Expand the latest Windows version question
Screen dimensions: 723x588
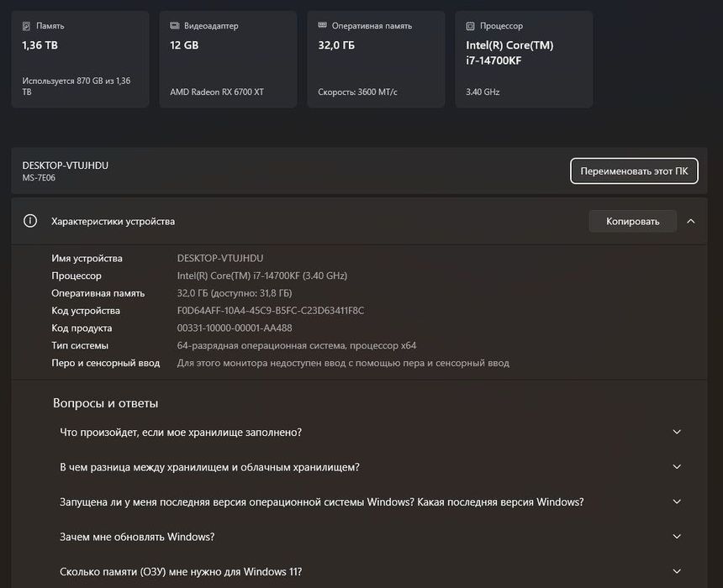[x=677, y=502]
